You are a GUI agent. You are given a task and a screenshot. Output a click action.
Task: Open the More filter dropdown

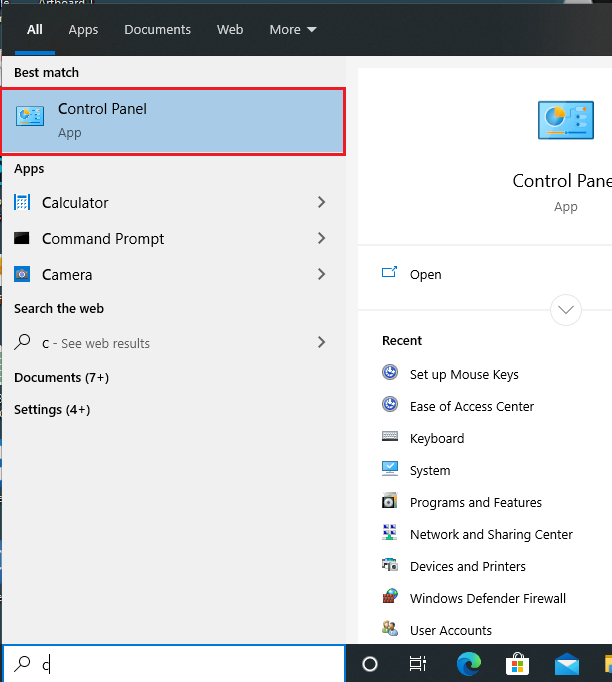293,30
